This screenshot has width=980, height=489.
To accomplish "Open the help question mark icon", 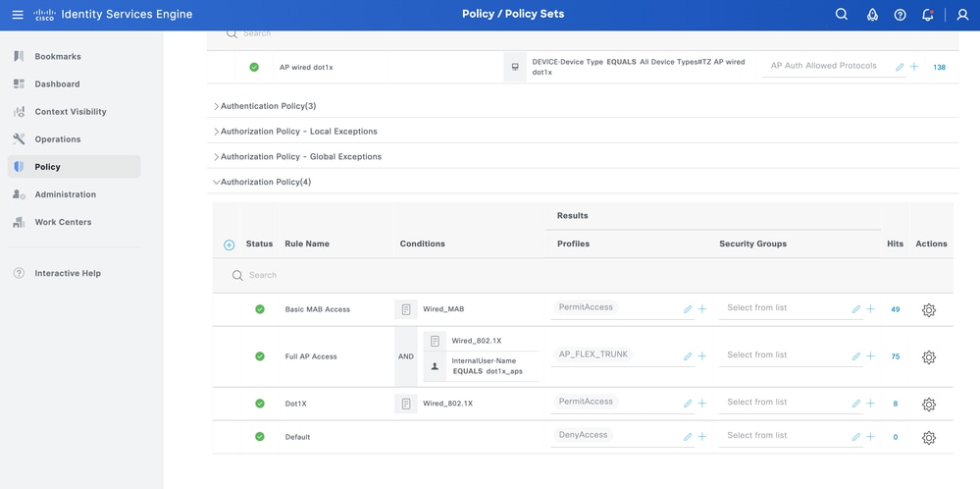I will 900,15.
